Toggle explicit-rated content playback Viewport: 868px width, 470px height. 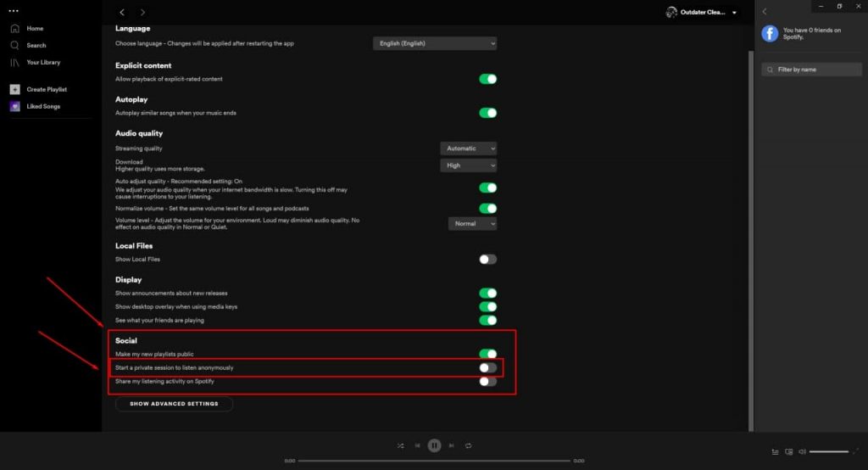(487, 79)
